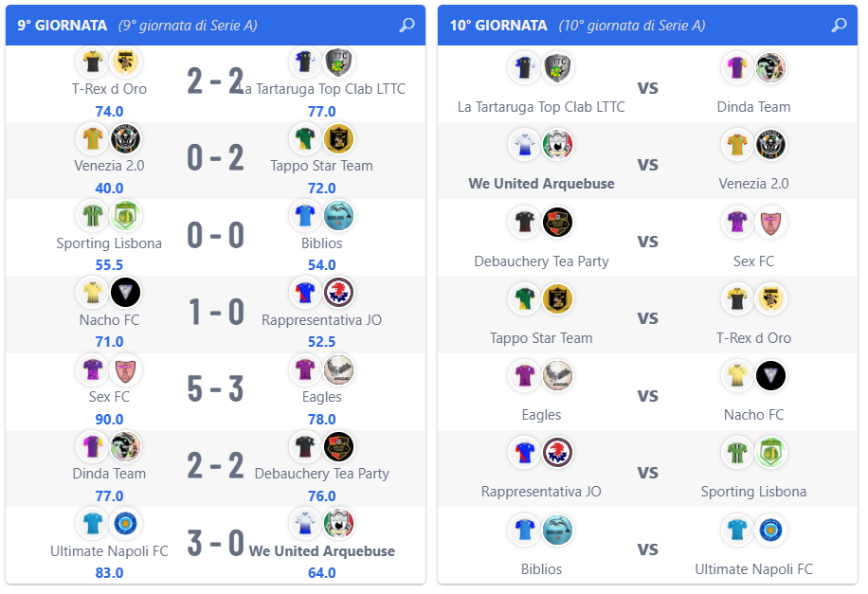Open the 3 - 0 match result
Screen dimensions: 868x594
tap(215, 543)
